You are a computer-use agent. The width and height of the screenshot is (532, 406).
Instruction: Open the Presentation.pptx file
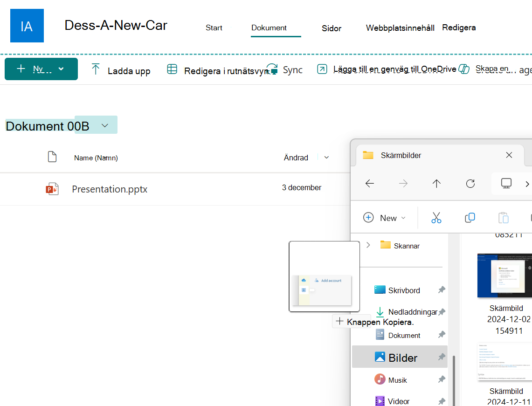point(110,189)
